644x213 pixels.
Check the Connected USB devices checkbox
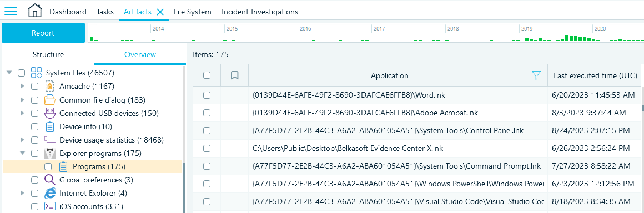pos(35,113)
